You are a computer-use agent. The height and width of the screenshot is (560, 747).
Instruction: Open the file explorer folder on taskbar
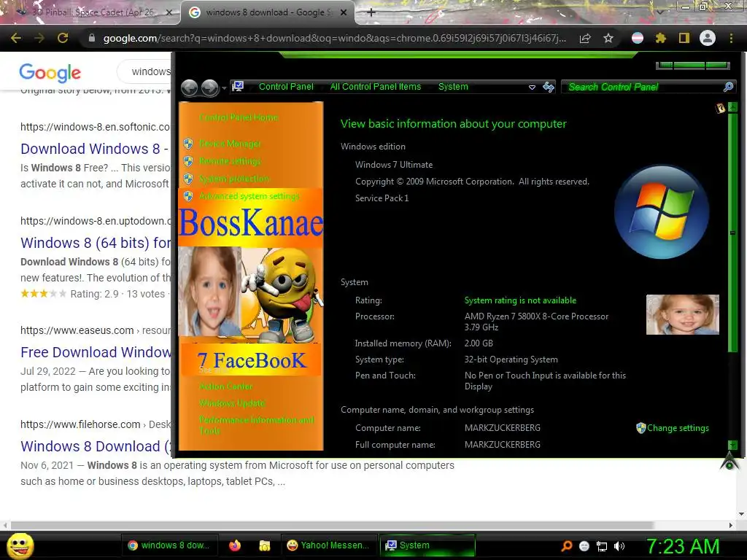264,545
